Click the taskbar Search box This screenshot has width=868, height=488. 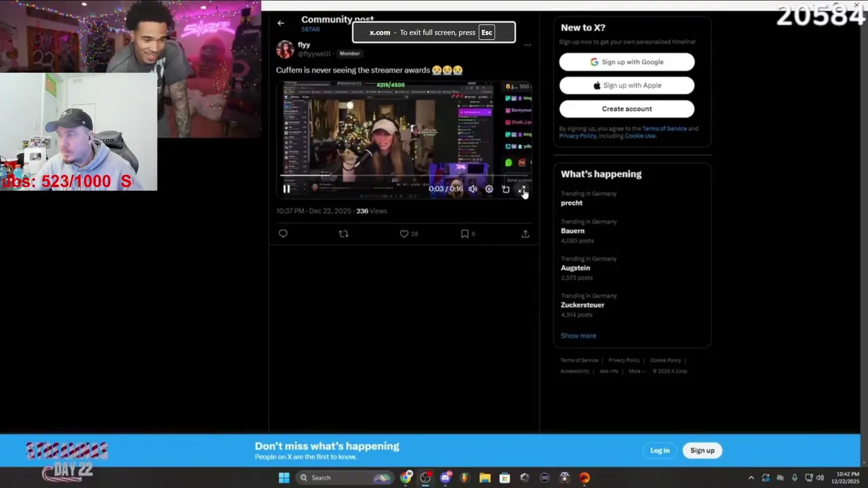(x=346, y=478)
